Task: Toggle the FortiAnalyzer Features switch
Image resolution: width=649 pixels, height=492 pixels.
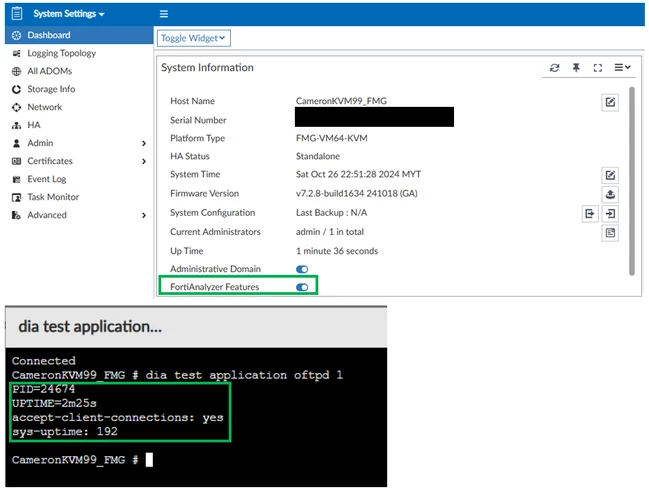Action: [x=302, y=287]
